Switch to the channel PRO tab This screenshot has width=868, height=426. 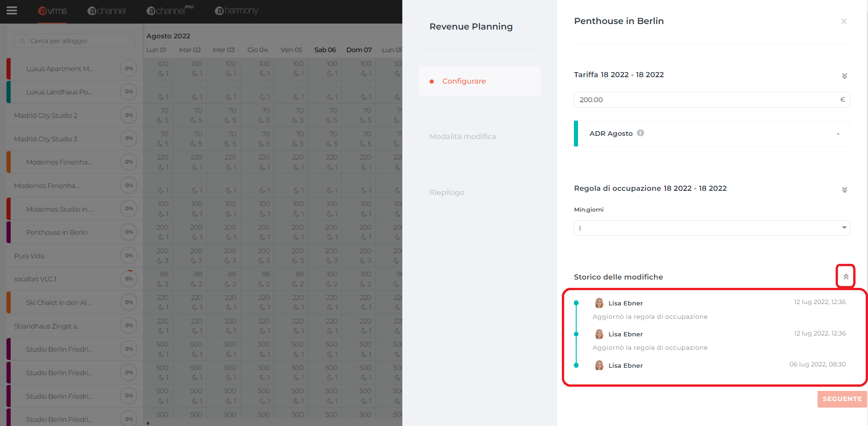[x=170, y=10]
